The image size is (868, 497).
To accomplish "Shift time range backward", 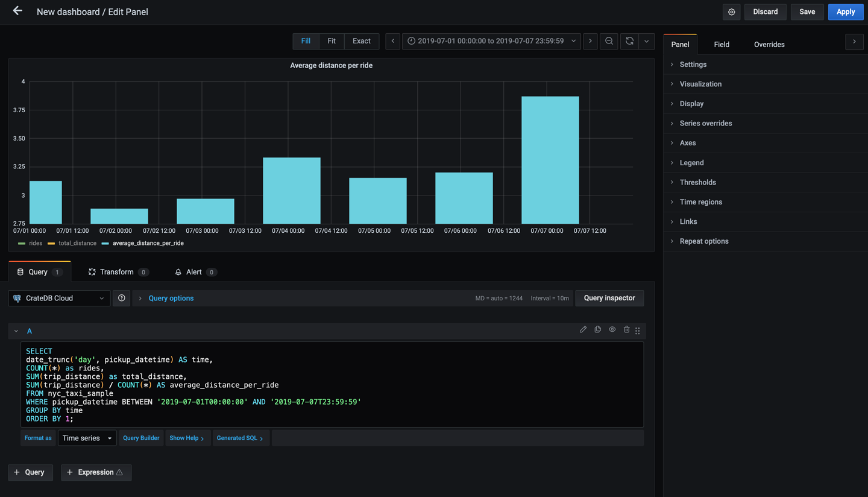I will tap(393, 41).
